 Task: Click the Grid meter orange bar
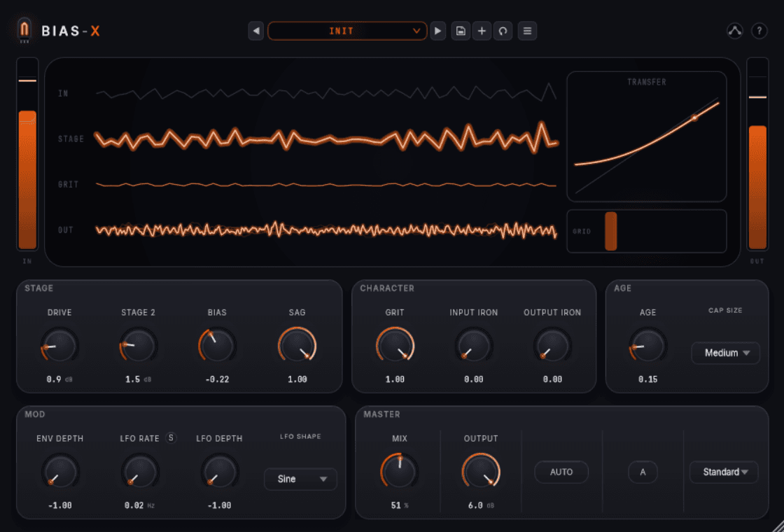pyautogui.click(x=611, y=231)
